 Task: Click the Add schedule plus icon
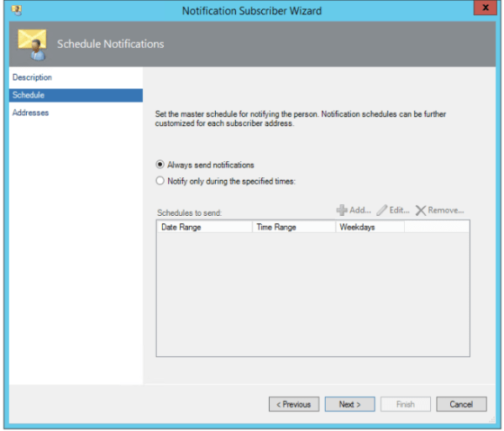point(342,210)
